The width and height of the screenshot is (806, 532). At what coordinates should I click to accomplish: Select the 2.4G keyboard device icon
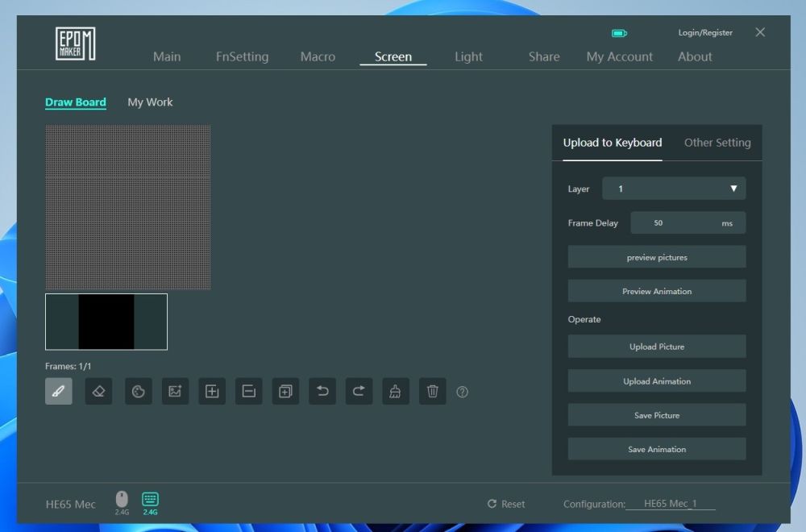(x=150, y=503)
